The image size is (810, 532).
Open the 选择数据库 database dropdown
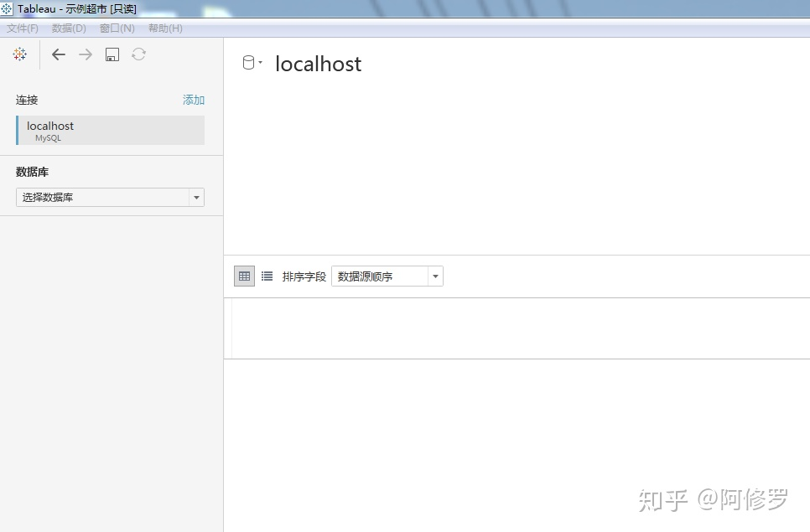pyautogui.click(x=109, y=197)
